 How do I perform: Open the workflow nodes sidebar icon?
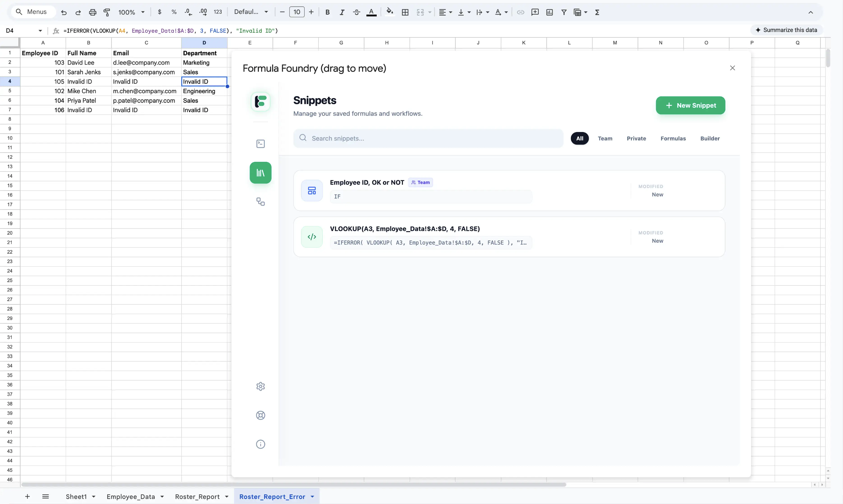click(261, 202)
